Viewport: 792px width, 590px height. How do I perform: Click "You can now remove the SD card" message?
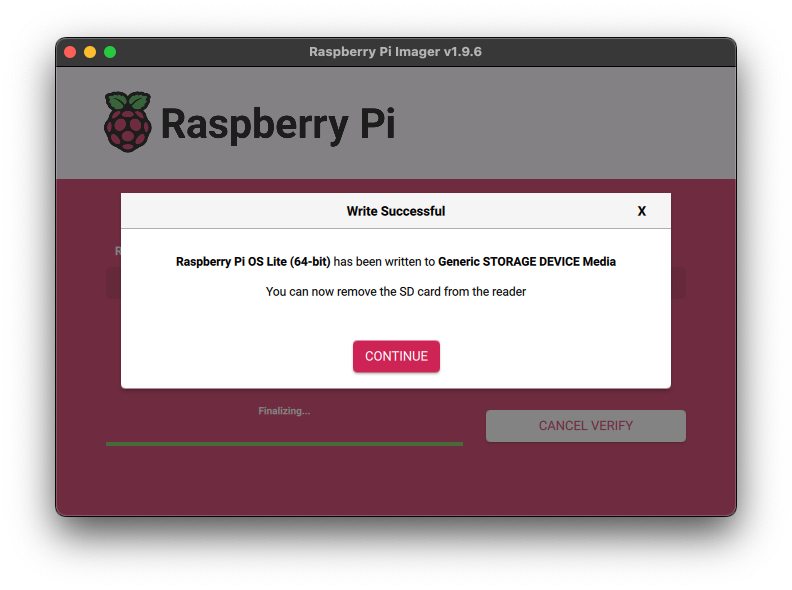click(x=395, y=291)
